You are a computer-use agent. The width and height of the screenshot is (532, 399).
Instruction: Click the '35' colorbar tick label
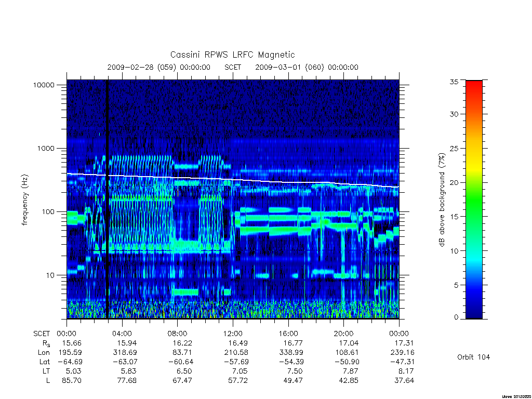tap(454, 82)
